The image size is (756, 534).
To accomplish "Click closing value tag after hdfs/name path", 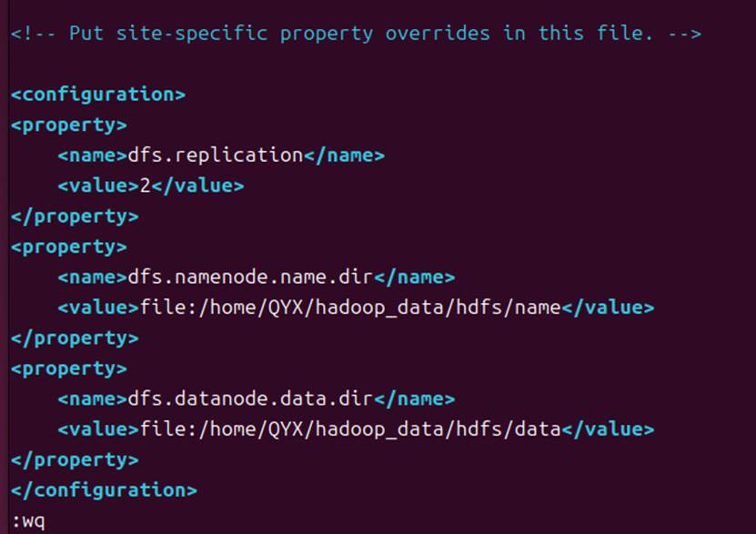I will click(608, 307).
